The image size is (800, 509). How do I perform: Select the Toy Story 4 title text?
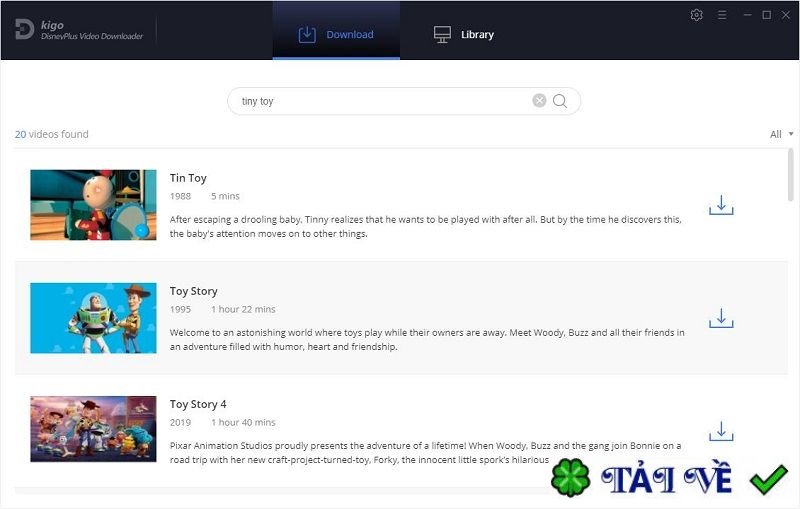pos(198,404)
